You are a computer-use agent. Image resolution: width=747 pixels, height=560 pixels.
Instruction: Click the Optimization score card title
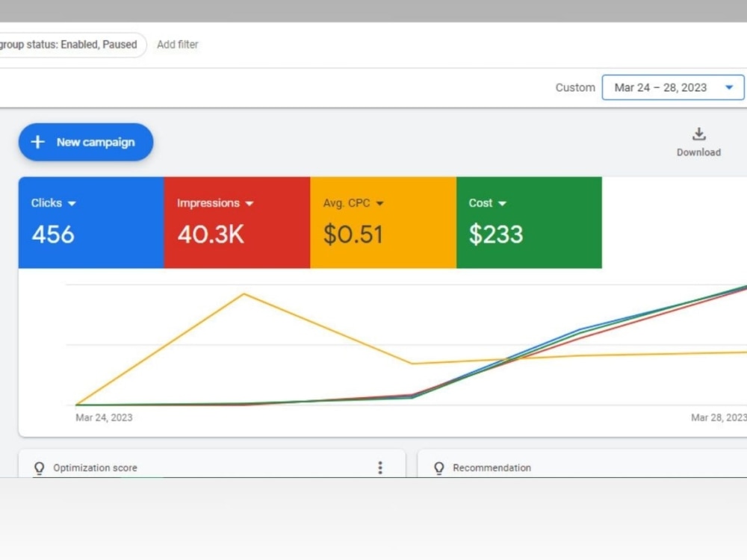point(96,467)
